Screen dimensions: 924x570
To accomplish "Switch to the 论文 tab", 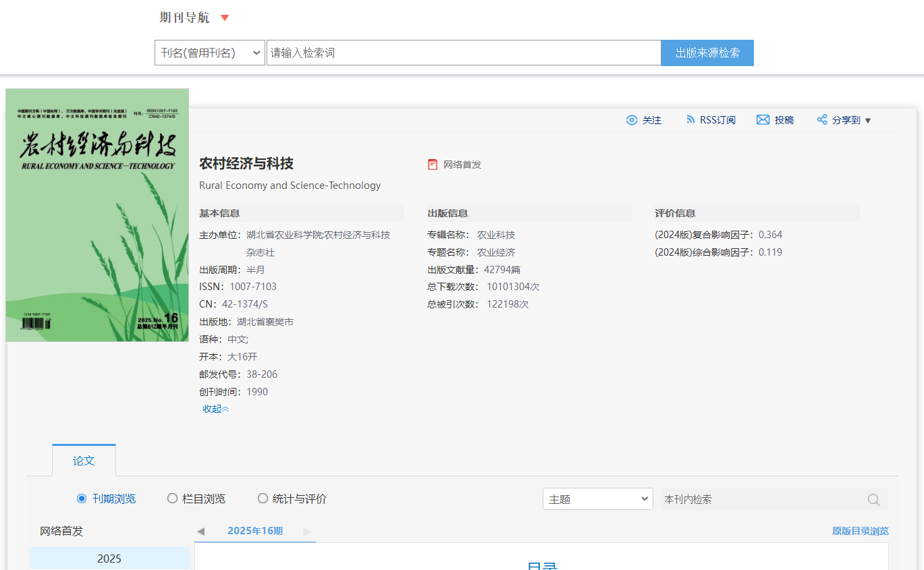I will tap(84, 461).
